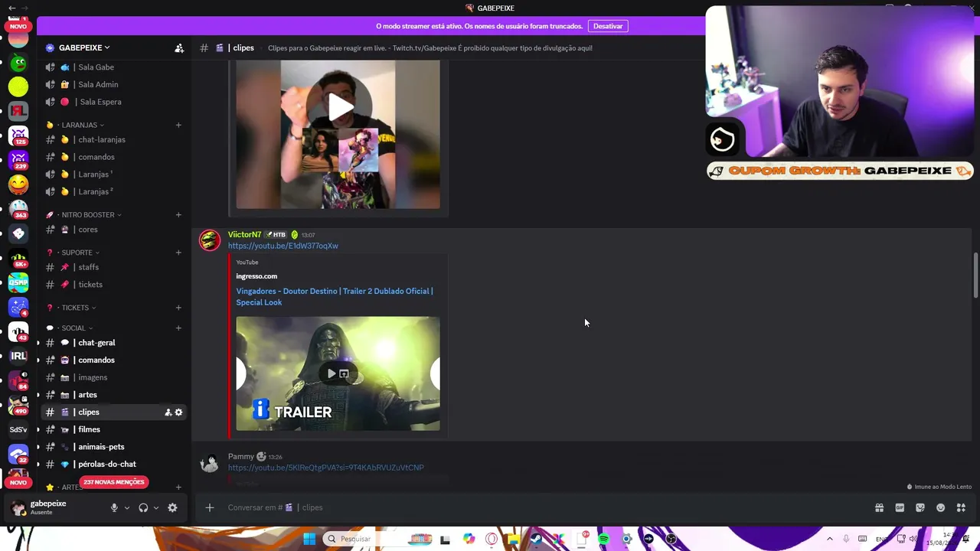Open the GIF picker
The height and width of the screenshot is (551, 980).
tap(900, 507)
